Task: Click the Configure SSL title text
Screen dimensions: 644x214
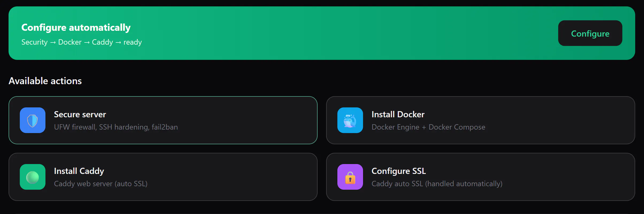Action: click(399, 171)
